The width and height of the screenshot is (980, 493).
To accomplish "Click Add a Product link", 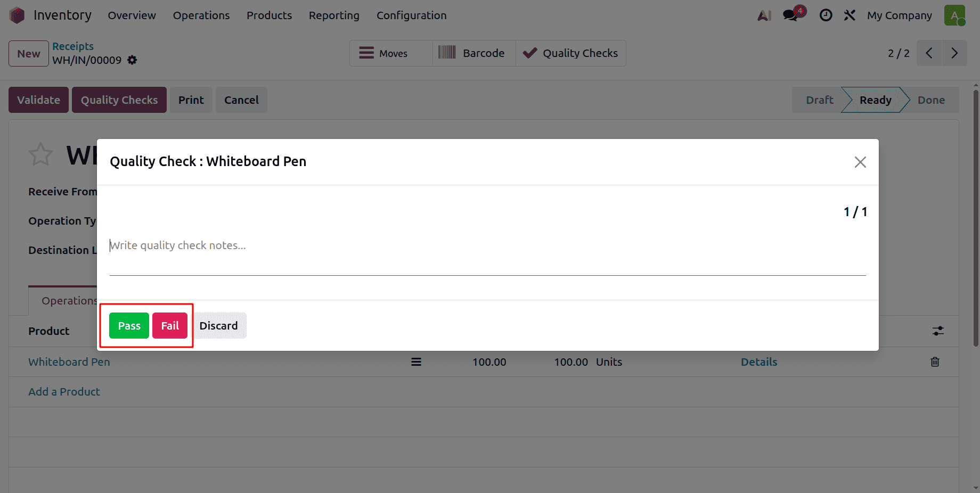I will [x=64, y=392].
